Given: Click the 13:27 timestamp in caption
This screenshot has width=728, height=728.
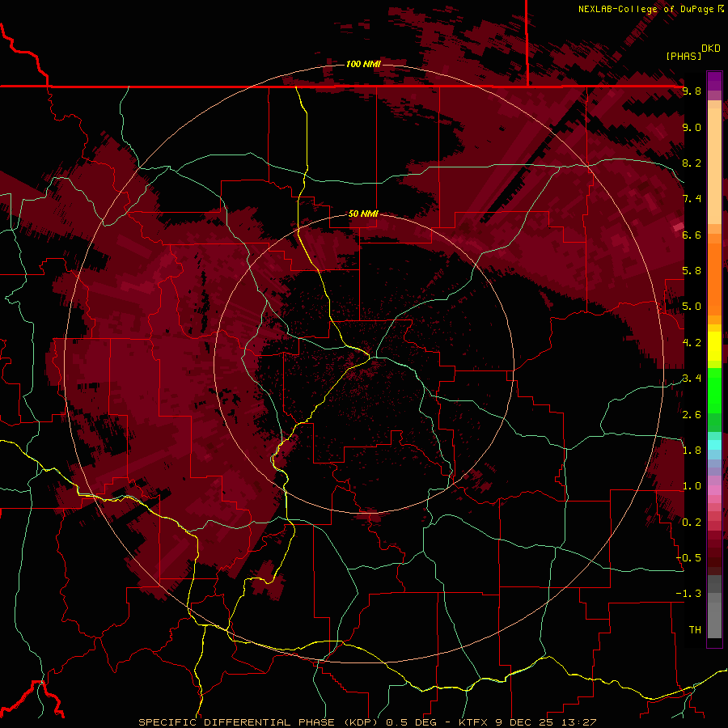Looking at the screenshot, I should pyautogui.click(x=578, y=722).
